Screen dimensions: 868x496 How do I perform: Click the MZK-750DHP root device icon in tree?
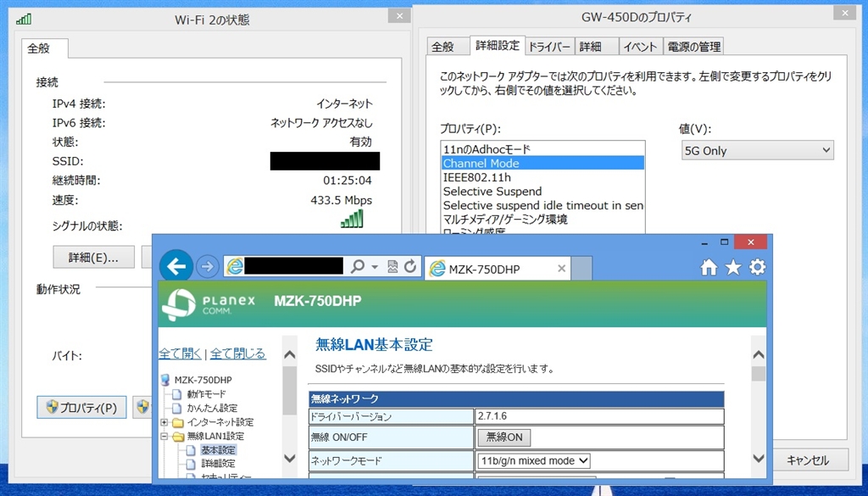164,380
